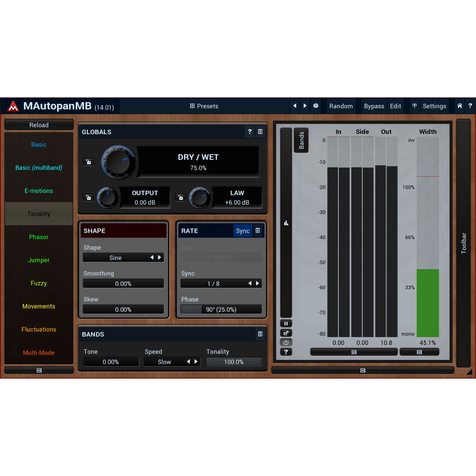The height and width of the screenshot is (476, 476).
Task: Open the Settings menu
Action: coord(434,106)
